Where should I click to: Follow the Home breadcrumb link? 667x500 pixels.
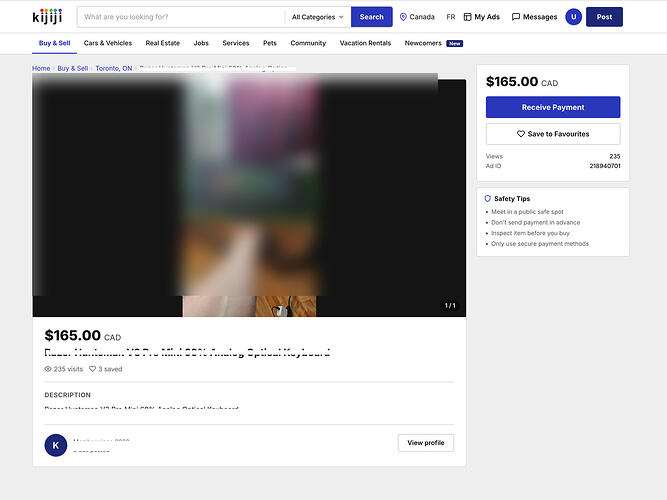tap(41, 68)
